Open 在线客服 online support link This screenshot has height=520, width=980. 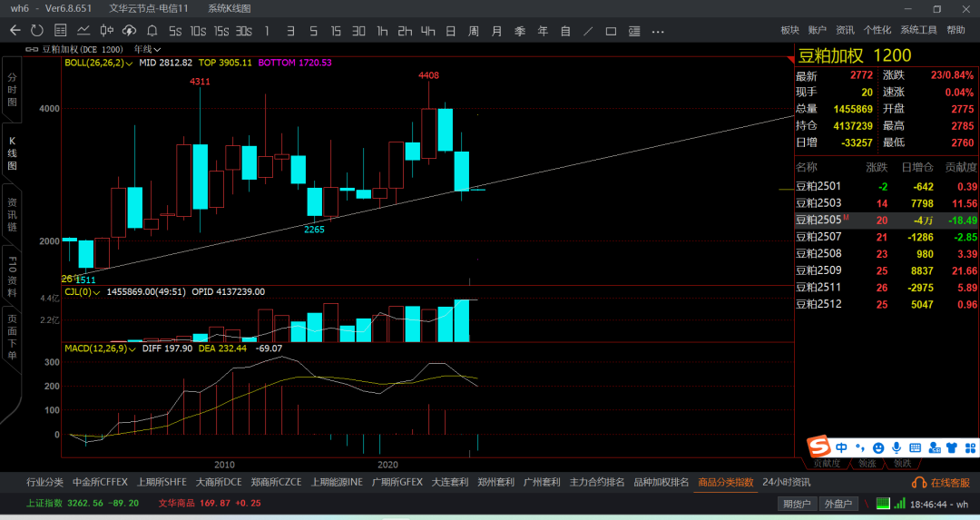pyautogui.click(x=950, y=483)
